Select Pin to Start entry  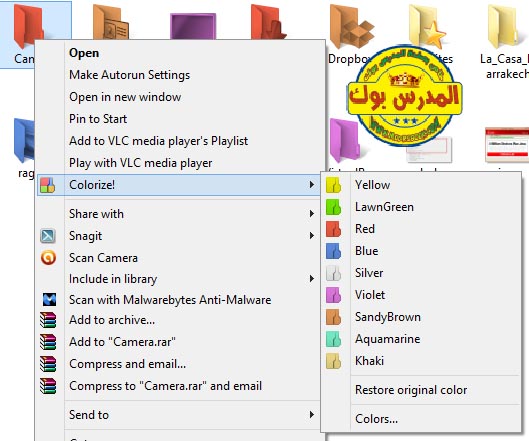click(98, 119)
